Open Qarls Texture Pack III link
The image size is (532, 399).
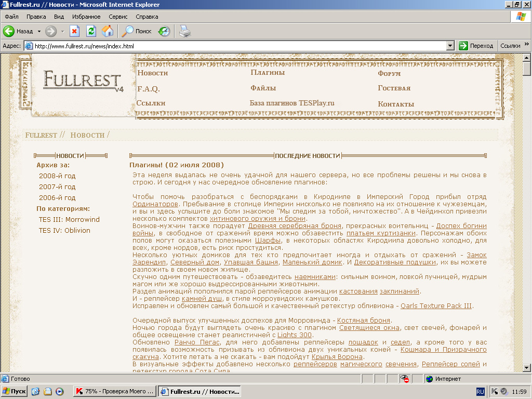436,306
